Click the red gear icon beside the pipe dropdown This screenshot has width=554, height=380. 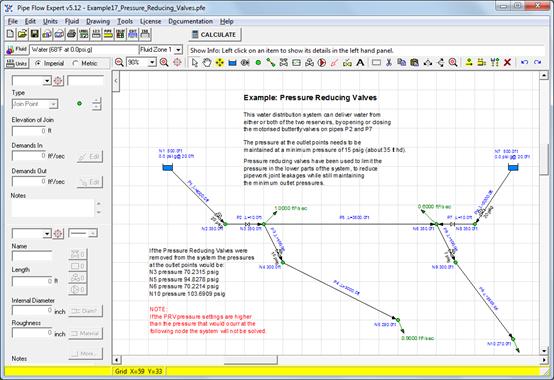[58, 233]
